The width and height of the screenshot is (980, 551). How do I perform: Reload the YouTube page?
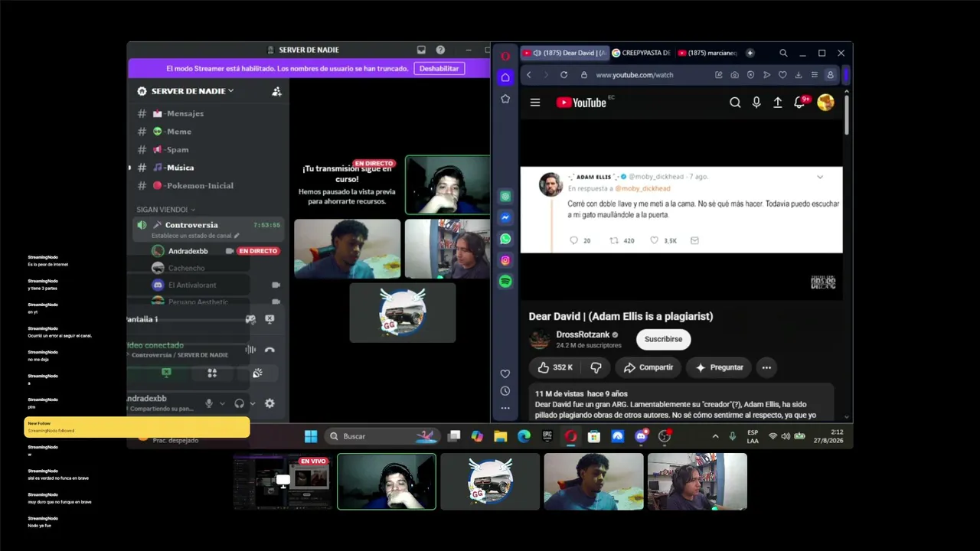(564, 75)
